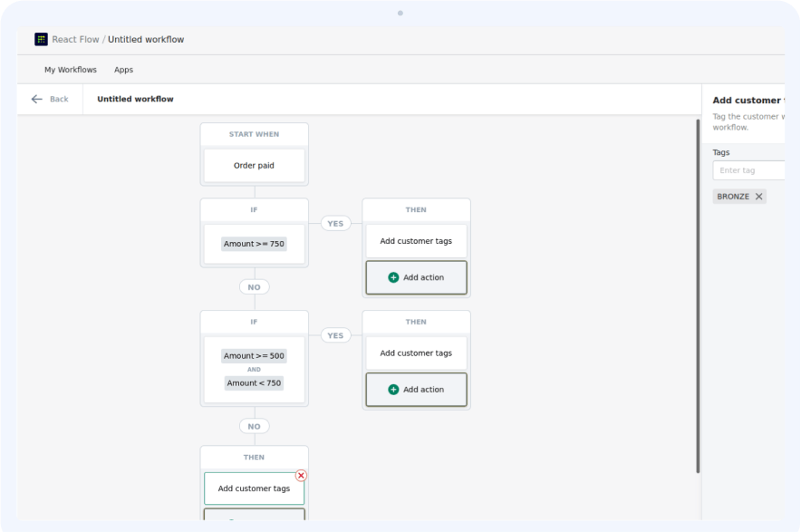Click the green plus in first Add action
The width and height of the screenshot is (801, 532).
[391, 277]
